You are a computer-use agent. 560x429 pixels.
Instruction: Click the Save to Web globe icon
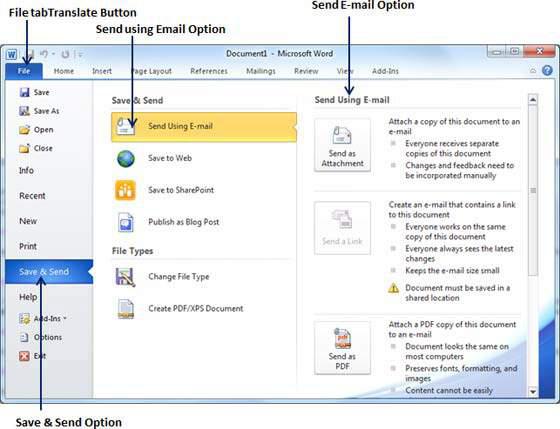tap(126, 159)
